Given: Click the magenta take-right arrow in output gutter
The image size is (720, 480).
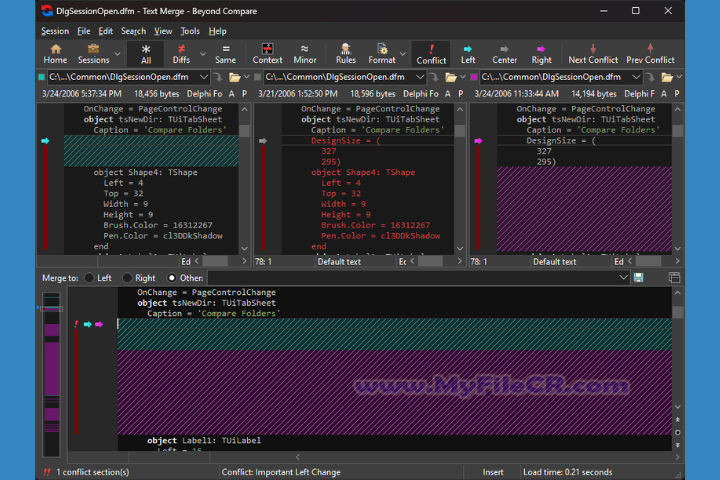Looking at the screenshot, I should (99, 324).
